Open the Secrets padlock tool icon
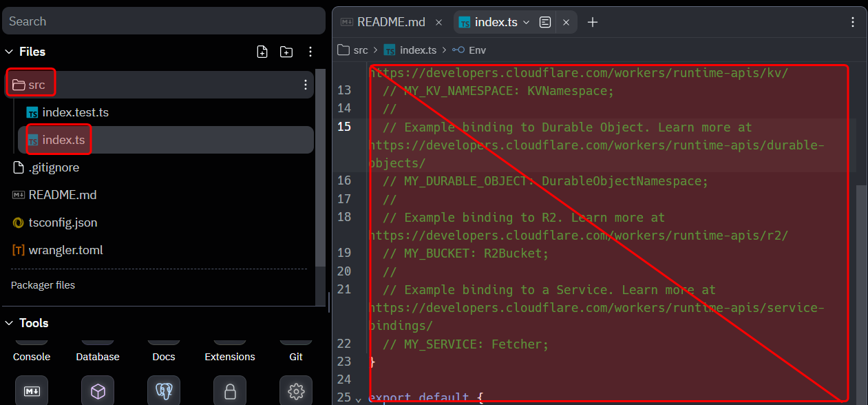Screen dimensions: 868x405 [230, 391]
